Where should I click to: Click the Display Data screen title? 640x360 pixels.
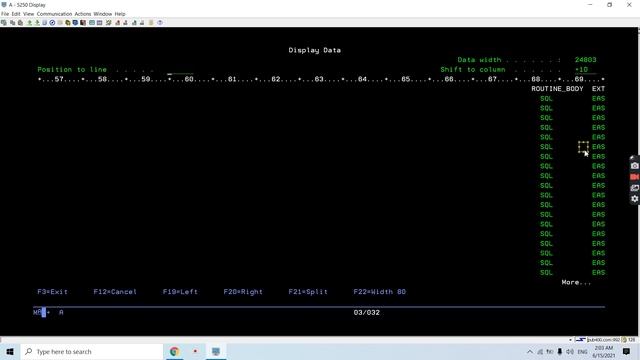(315, 50)
